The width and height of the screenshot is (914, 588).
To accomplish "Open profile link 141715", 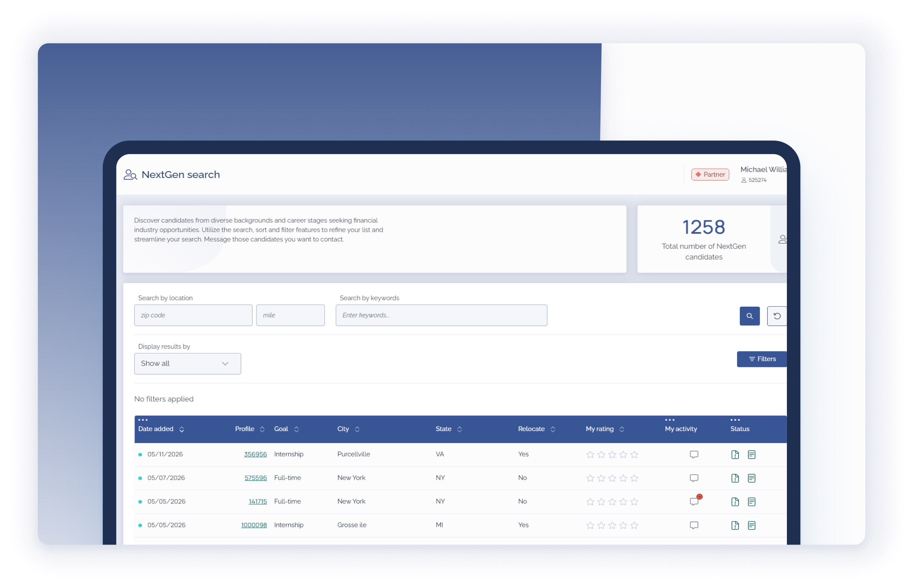I will click(x=257, y=502).
